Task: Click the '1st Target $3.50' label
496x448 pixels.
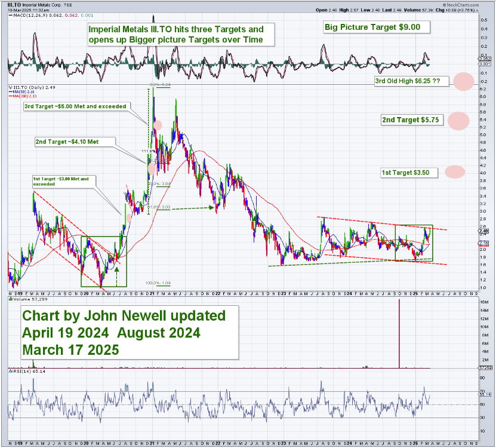Action: (409, 173)
